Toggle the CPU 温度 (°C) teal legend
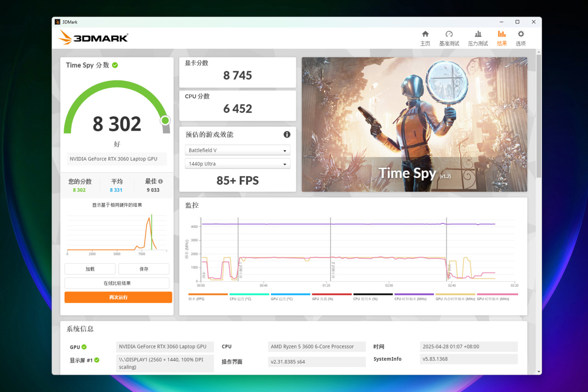The width and height of the screenshot is (588, 392). click(249, 297)
